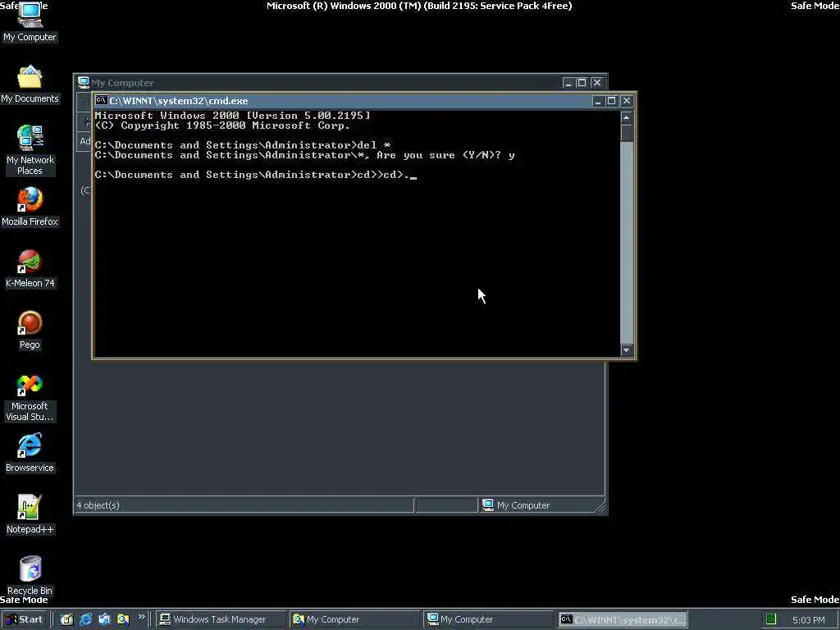Open Outlook Express quick launch icon
Image resolution: width=840 pixels, height=630 pixels.
click(104, 619)
